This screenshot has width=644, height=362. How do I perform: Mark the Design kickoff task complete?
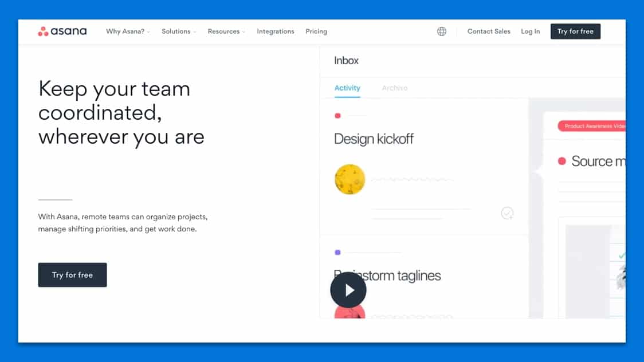(507, 214)
